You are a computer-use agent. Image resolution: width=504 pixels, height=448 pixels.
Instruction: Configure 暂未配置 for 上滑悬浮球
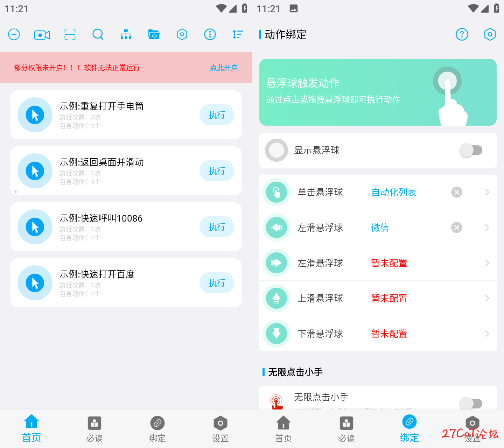click(x=389, y=298)
